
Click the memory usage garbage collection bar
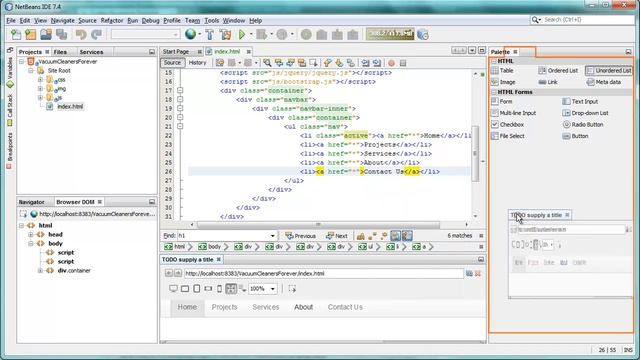click(x=390, y=34)
